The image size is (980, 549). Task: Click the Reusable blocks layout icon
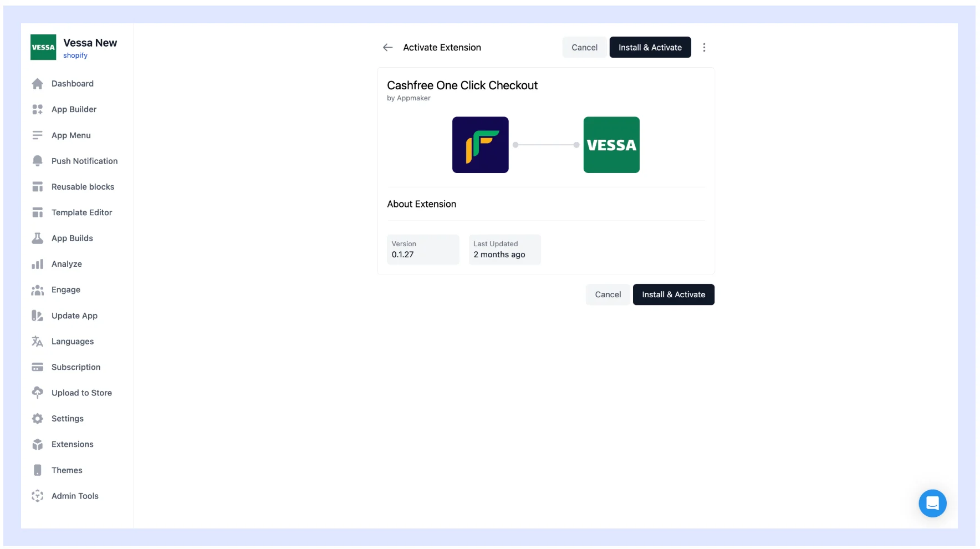(x=37, y=187)
